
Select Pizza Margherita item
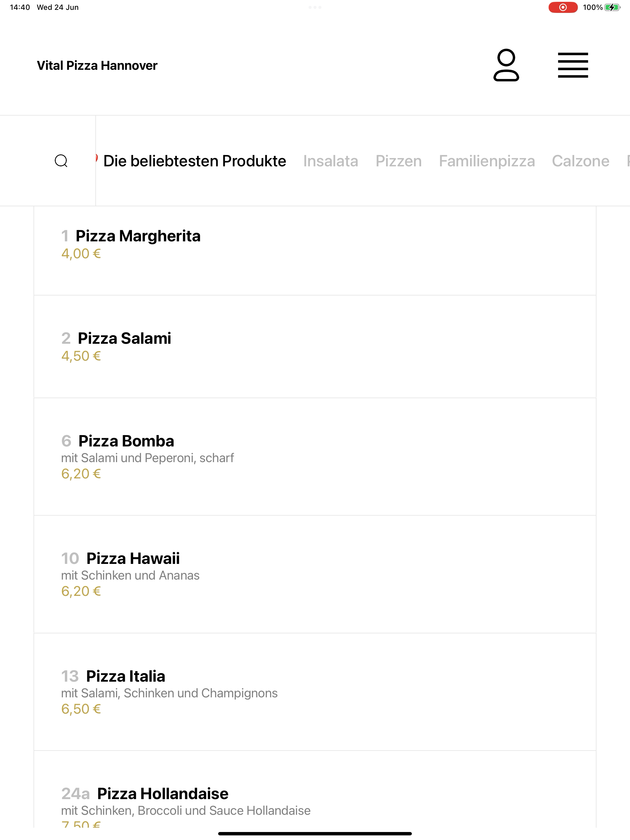[315, 251]
